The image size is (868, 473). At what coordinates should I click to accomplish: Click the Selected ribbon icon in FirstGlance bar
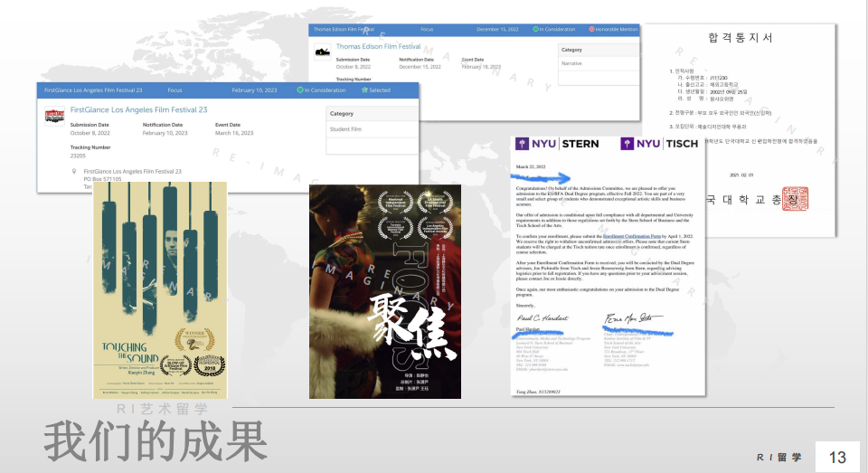(x=364, y=90)
